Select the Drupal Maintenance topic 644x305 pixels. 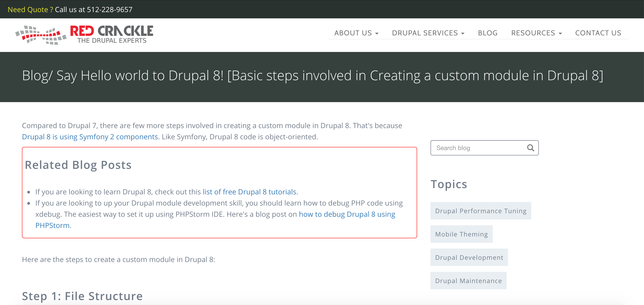[468, 281]
